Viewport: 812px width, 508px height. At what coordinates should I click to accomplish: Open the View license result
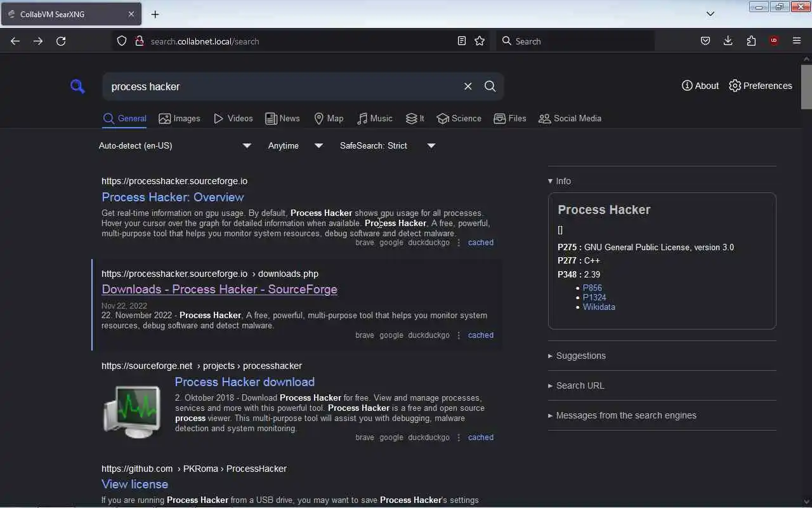(x=134, y=484)
